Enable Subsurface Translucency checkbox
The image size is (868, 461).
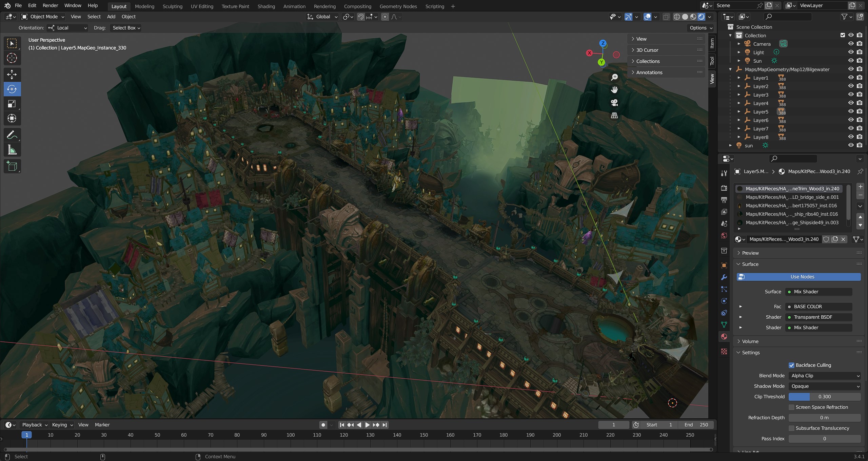(791, 428)
